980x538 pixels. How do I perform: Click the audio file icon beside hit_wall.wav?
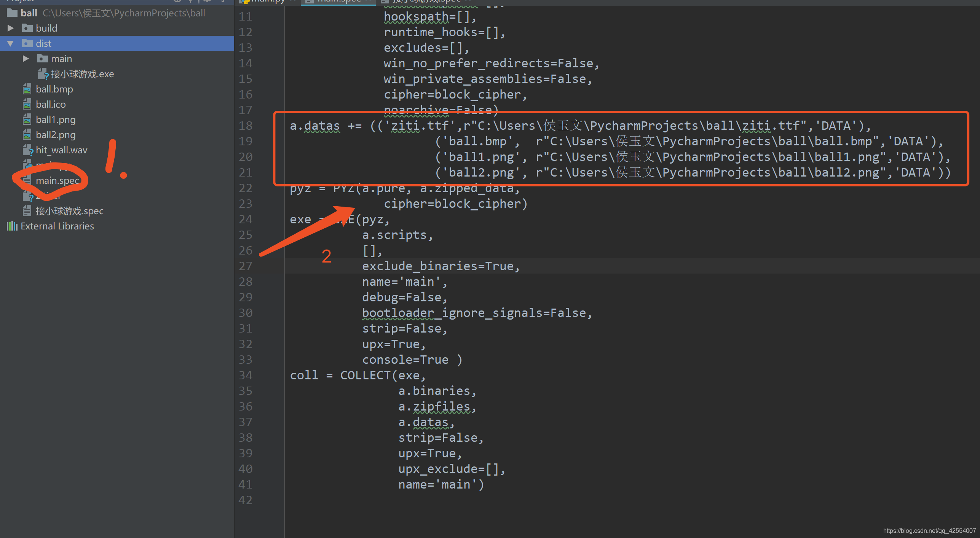28,150
